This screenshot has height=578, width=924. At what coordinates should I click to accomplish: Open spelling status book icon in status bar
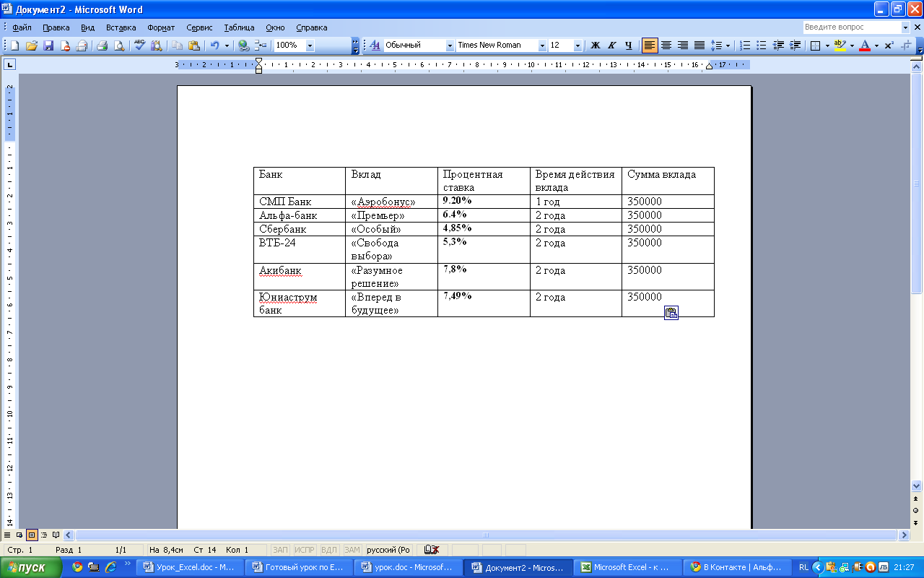(x=432, y=550)
